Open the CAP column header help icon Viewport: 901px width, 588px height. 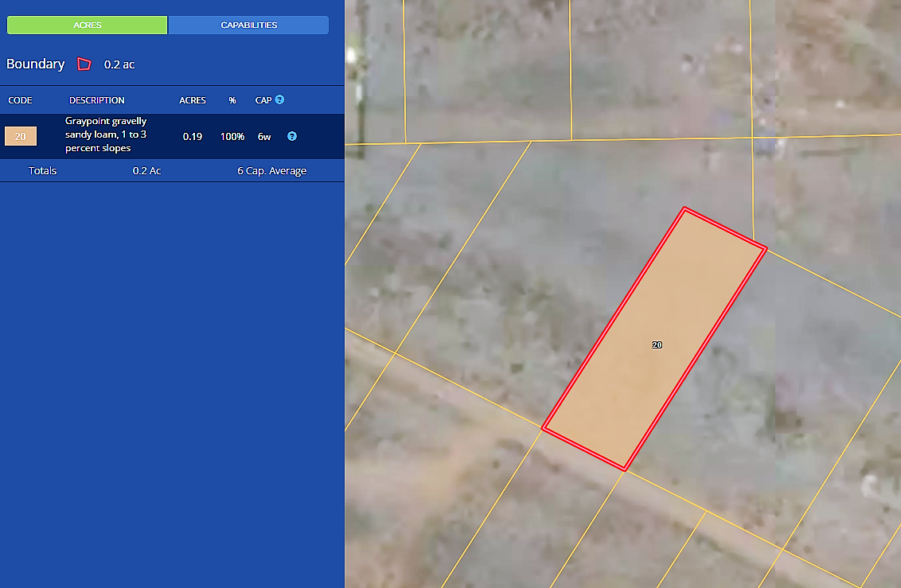pos(279,100)
